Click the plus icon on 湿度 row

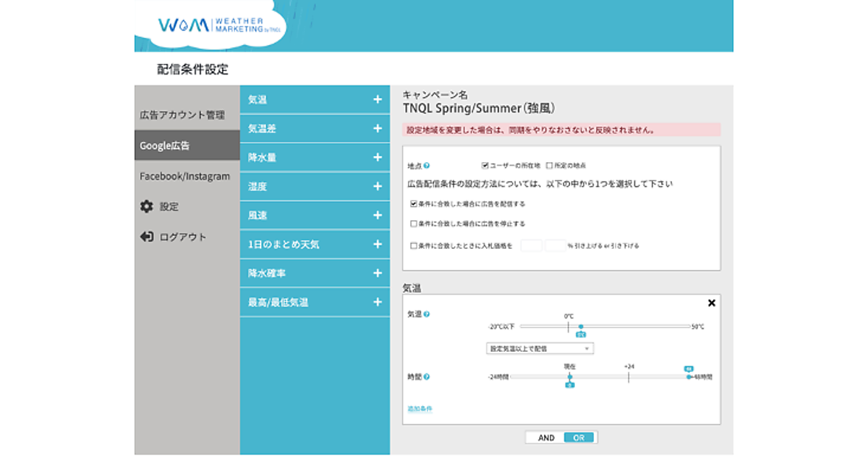tap(377, 186)
